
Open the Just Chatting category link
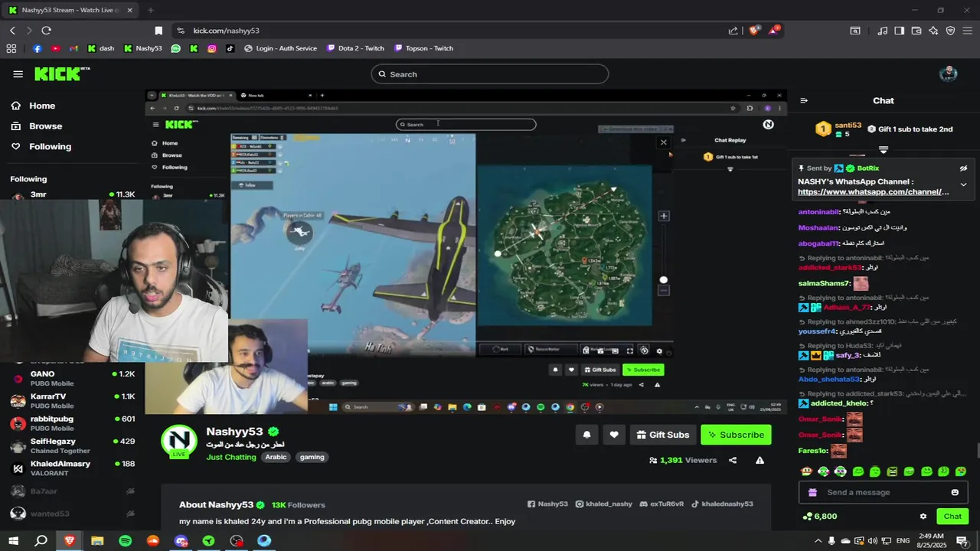tap(231, 457)
